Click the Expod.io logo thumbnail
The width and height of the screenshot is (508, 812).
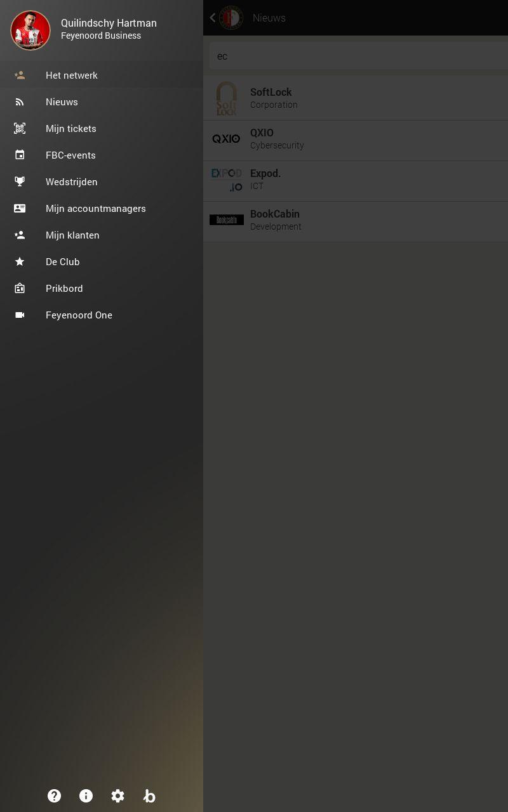(x=227, y=180)
